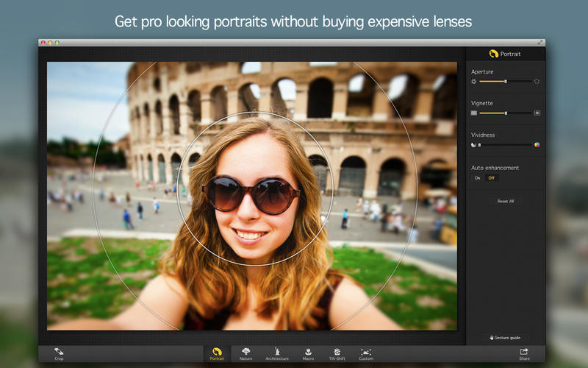Viewport: 588px width, 368px height.
Task: Click the minimum aperture icon
Action: click(474, 82)
